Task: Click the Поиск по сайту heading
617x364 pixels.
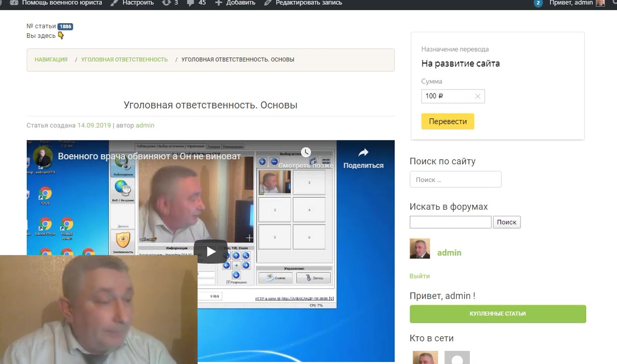Action: pos(443,161)
